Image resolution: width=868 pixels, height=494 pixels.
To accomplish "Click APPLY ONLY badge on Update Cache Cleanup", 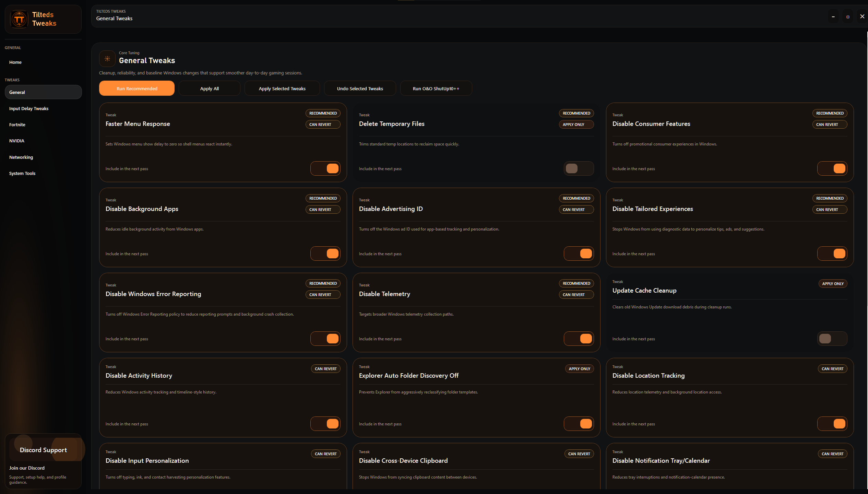I will [833, 284].
